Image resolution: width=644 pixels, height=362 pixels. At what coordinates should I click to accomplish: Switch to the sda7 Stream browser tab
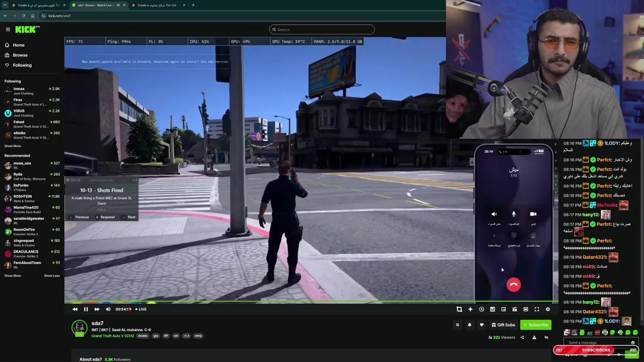click(99, 5)
